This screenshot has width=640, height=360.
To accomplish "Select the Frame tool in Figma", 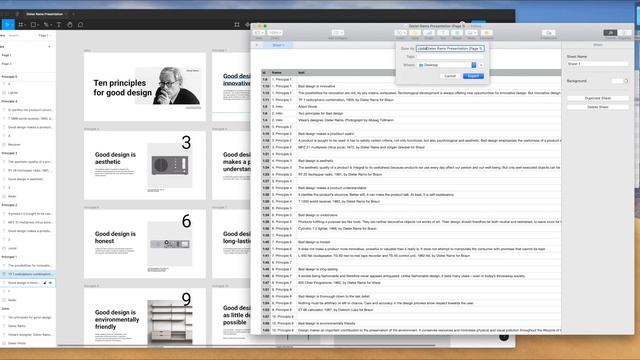I will (21, 24).
